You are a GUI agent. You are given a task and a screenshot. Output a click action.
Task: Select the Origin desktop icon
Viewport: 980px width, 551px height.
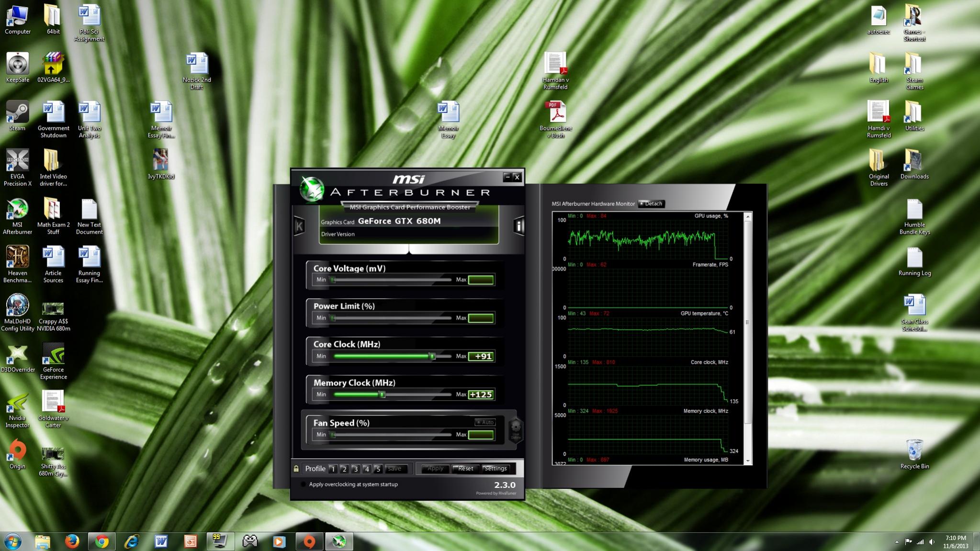pos(17,454)
